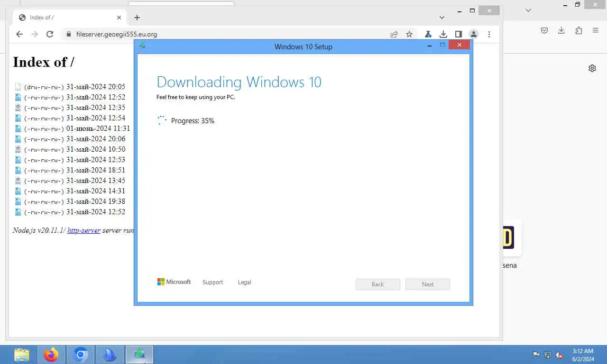Click the Next button in Setup
The width and height of the screenshot is (607, 364).
428,284
